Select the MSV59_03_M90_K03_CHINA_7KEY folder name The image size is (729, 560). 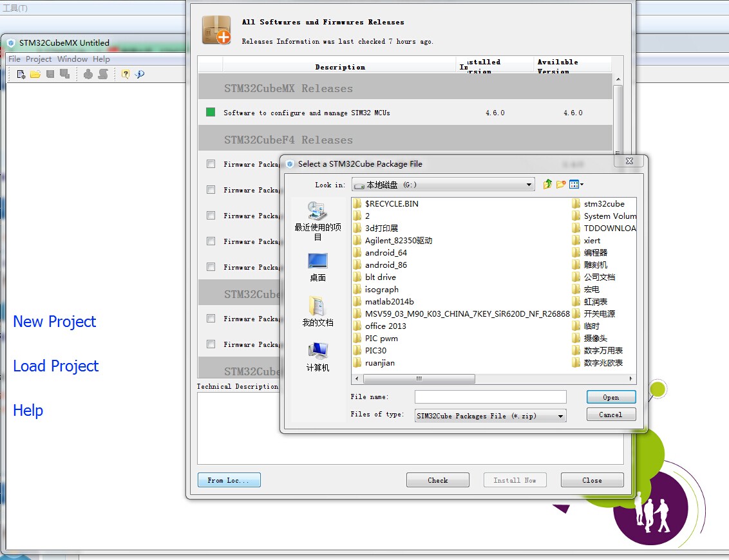click(x=468, y=313)
